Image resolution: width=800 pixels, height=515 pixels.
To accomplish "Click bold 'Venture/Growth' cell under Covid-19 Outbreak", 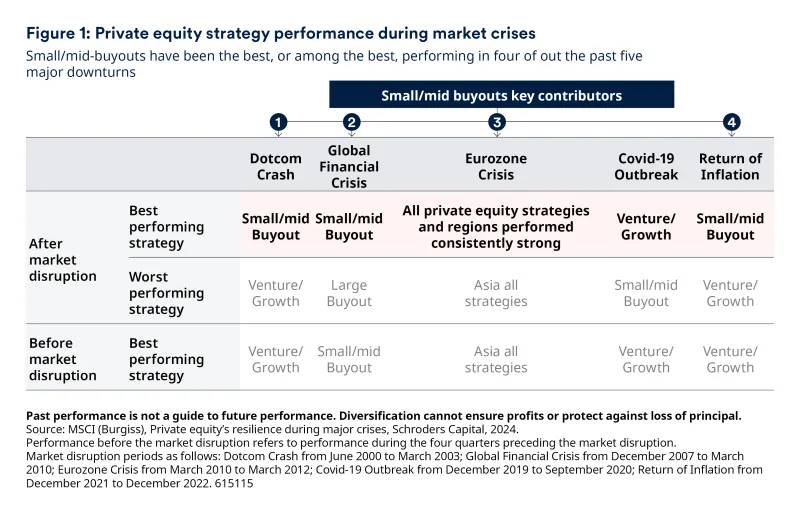I will pos(646,227).
